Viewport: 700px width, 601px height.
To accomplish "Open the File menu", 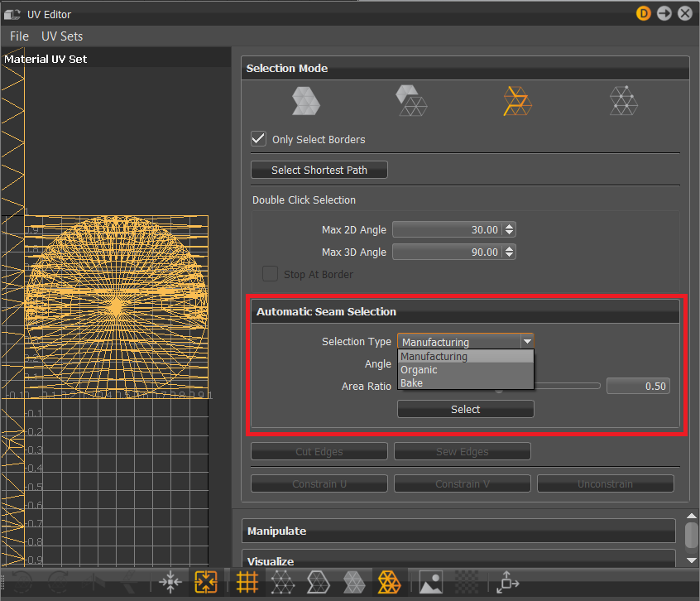I will coord(19,36).
